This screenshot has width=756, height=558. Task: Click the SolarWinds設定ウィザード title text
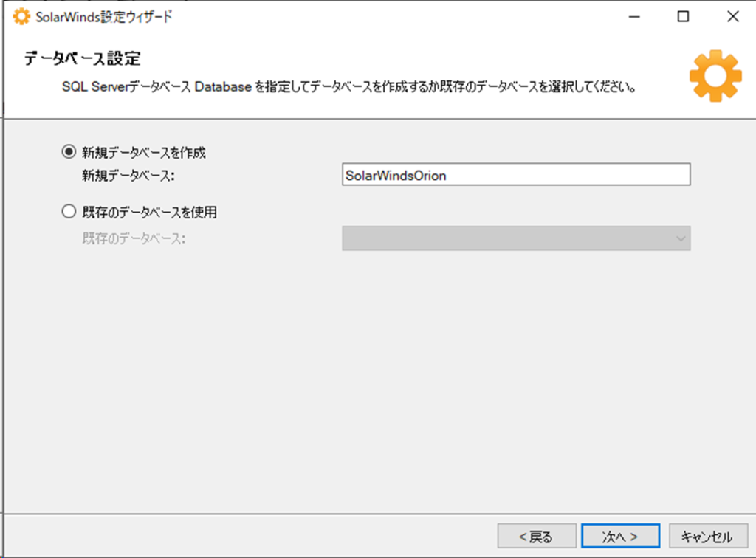pyautogui.click(x=103, y=17)
